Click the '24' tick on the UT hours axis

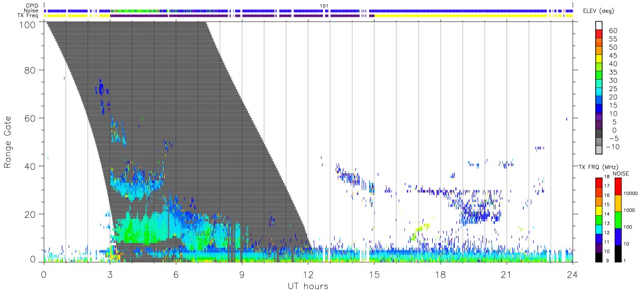[572, 274]
